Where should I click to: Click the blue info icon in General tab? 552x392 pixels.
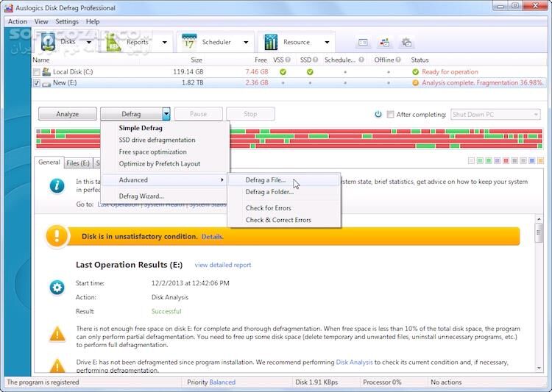tap(57, 185)
